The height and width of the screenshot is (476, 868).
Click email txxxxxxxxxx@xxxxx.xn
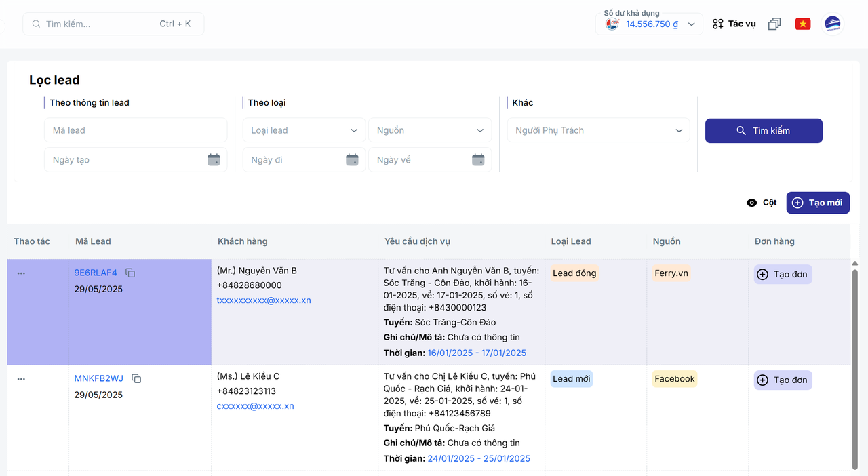click(x=264, y=300)
